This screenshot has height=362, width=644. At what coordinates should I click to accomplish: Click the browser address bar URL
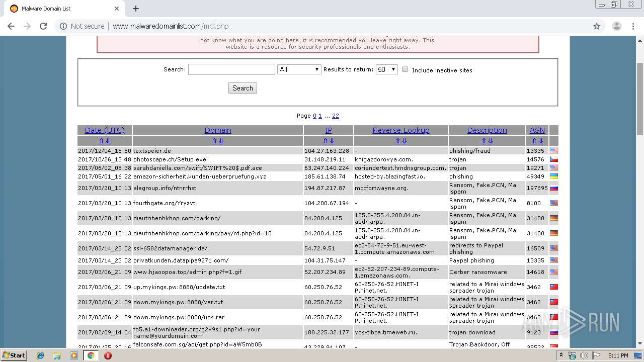click(x=171, y=26)
